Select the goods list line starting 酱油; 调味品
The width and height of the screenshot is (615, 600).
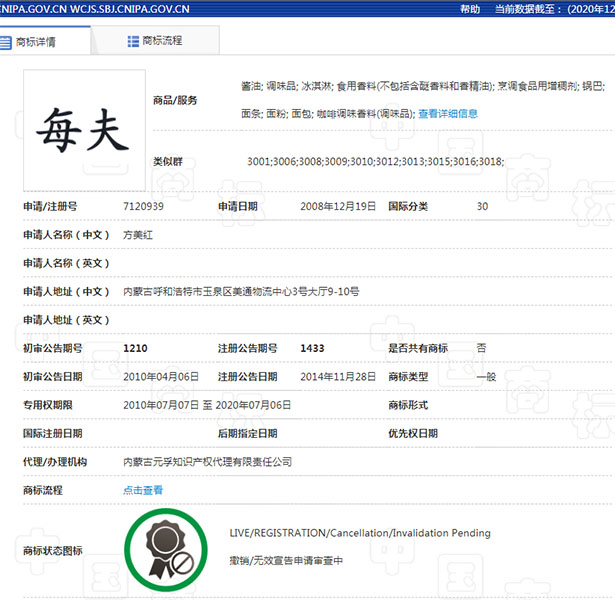[x=423, y=86]
